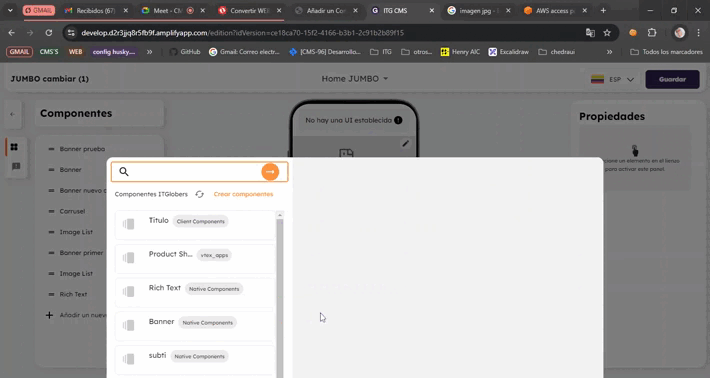Click the drag handle next to Rich Text

coord(51,294)
